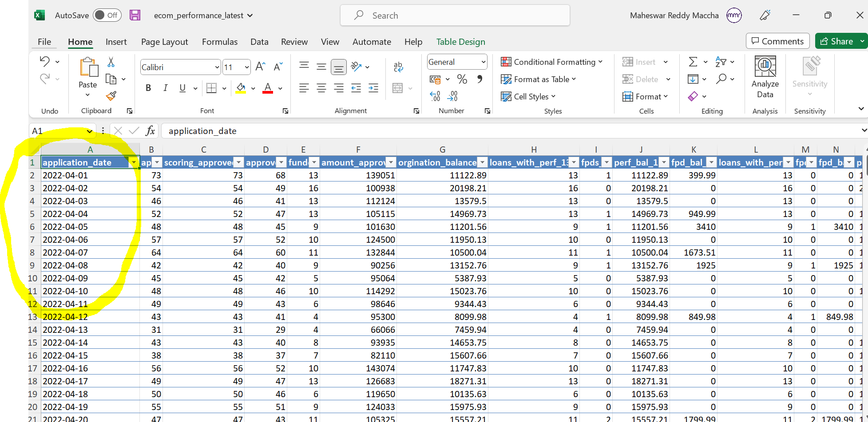Screen dimensions: 868x422
Task: Switch to the Formulas tab
Action: (220, 42)
